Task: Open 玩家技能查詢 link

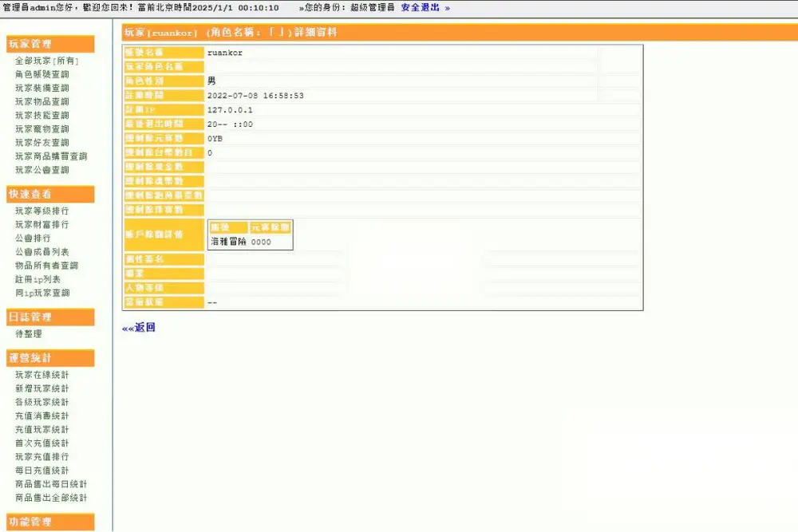Action: [x=42, y=116]
